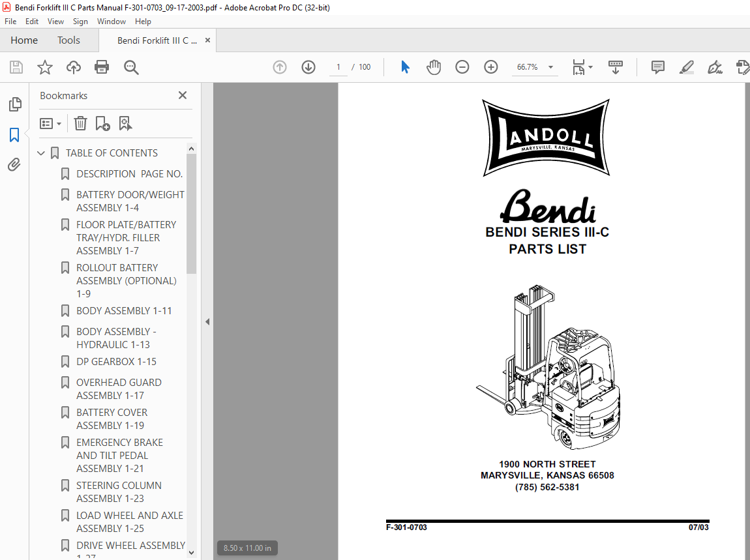
Task: Open Page Thumbnails panel icon
Action: tap(15, 104)
